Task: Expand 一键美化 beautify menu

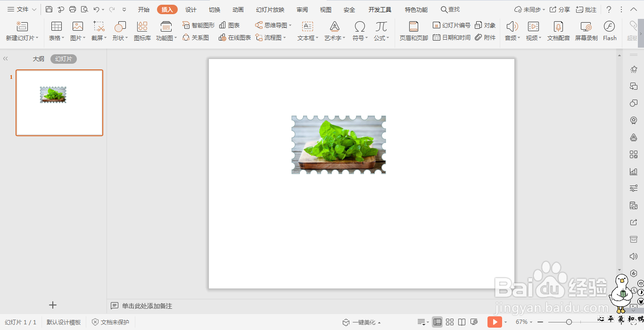Action: pos(362,322)
